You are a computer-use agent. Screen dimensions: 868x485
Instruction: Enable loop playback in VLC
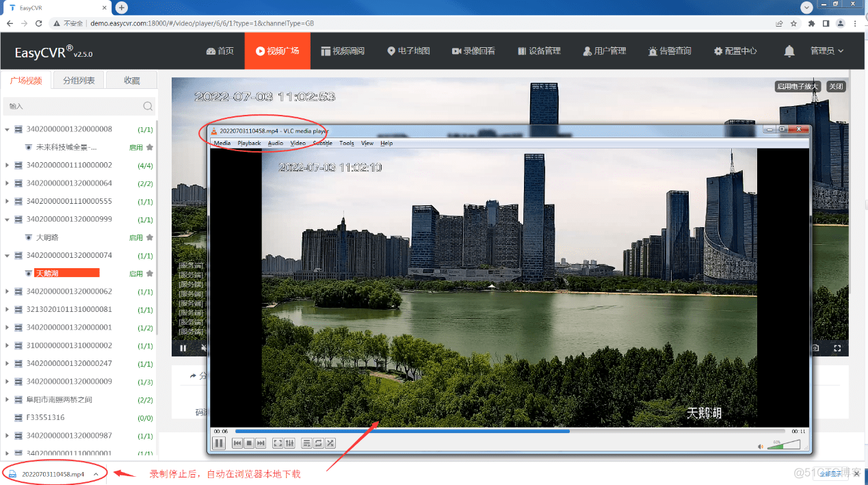tap(318, 443)
